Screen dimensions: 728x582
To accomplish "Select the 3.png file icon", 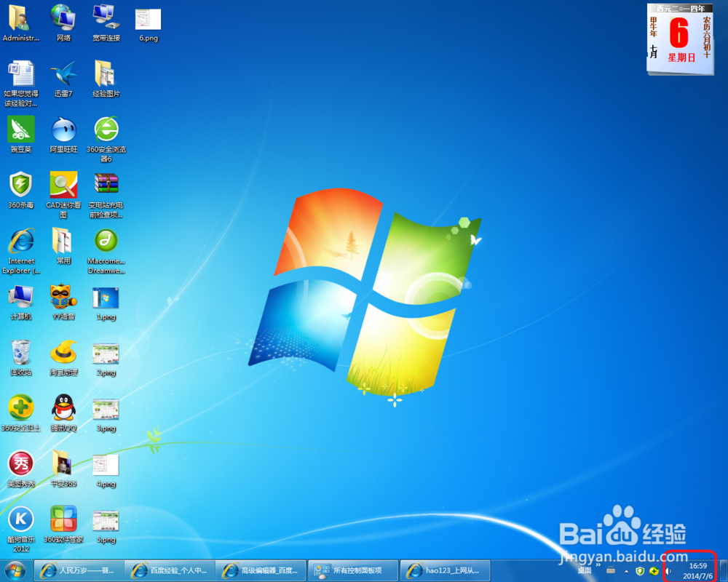I will [x=106, y=415].
